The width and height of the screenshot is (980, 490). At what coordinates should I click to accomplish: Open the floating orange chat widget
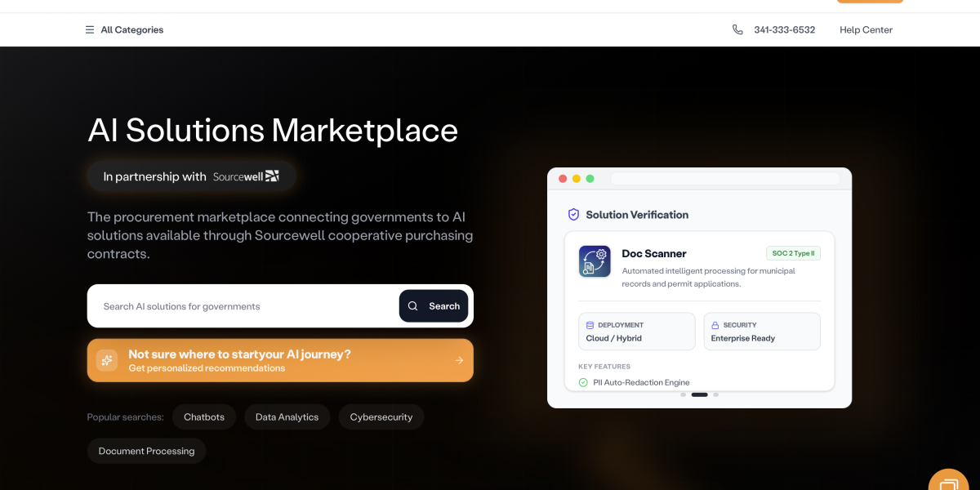[948, 480]
